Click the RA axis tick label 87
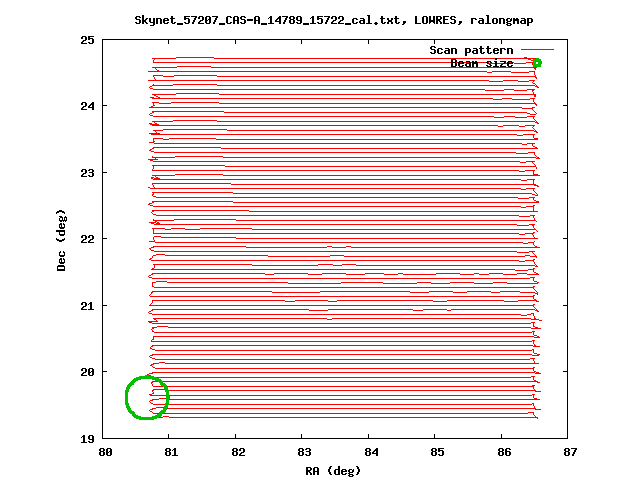Viewport: 640px width, 480px height. coord(570,452)
